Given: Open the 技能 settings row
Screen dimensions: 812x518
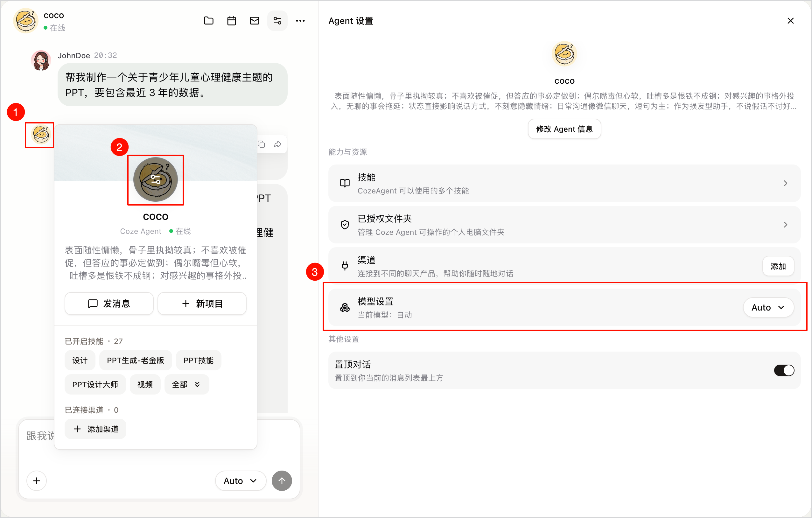Looking at the screenshot, I should [564, 184].
